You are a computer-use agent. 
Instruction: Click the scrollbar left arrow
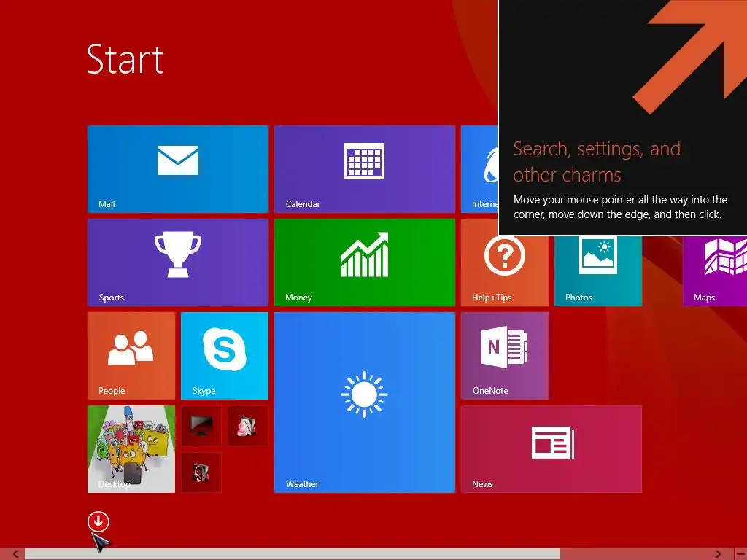[16, 554]
